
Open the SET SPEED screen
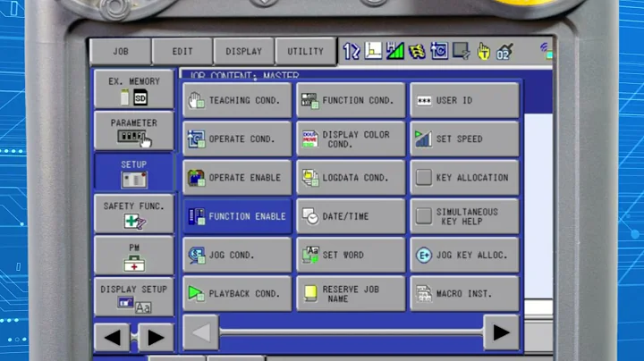point(464,139)
